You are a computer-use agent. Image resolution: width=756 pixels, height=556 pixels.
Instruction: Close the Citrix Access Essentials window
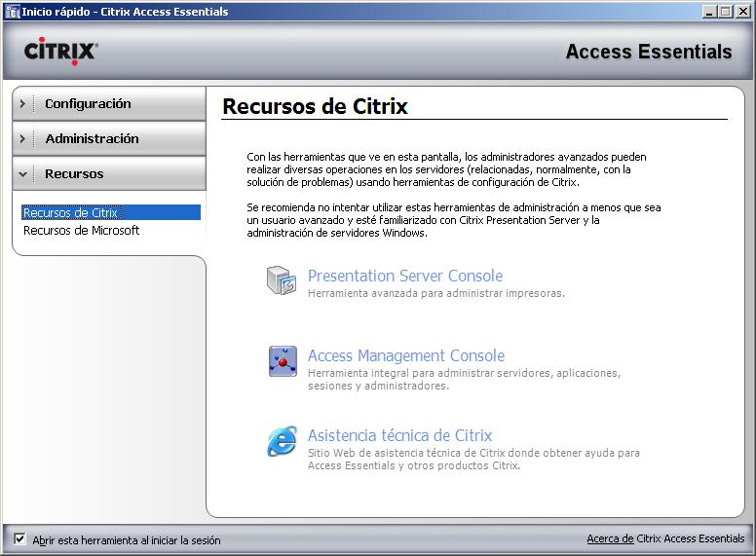[743, 12]
